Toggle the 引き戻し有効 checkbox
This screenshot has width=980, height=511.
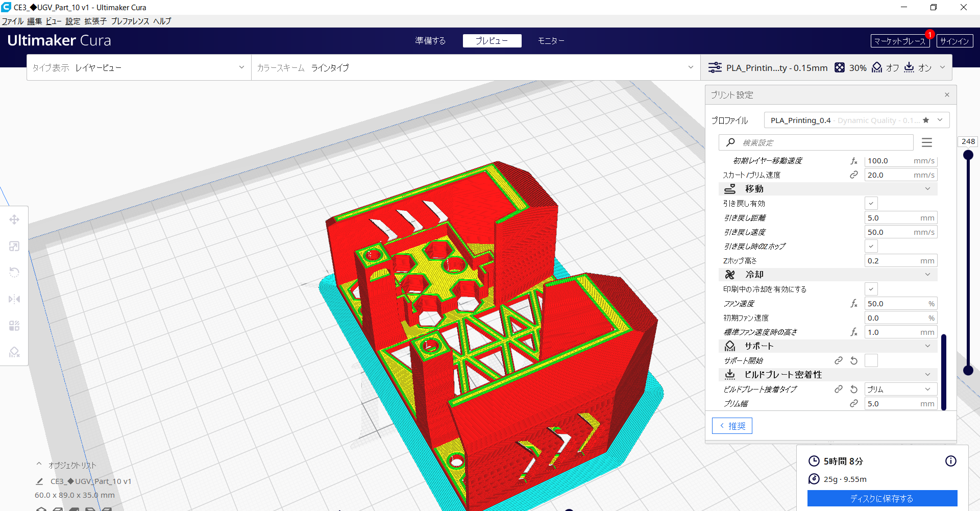[x=871, y=203]
